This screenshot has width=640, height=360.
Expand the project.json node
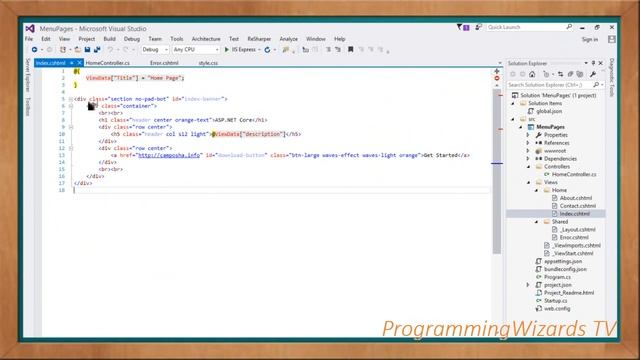click(528, 285)
